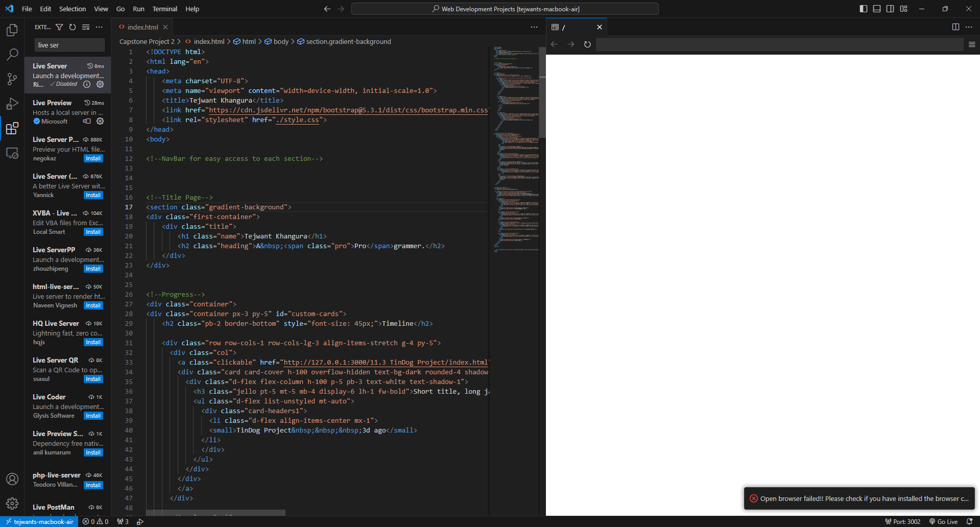Open the Source Control view
This screenshot has height=527, width=980.
tap(12, 79)
